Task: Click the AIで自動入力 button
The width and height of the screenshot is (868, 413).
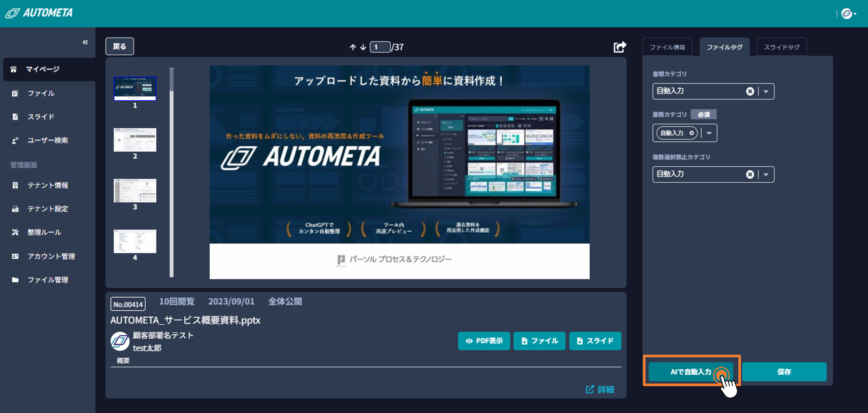Action: pos(690,371)
